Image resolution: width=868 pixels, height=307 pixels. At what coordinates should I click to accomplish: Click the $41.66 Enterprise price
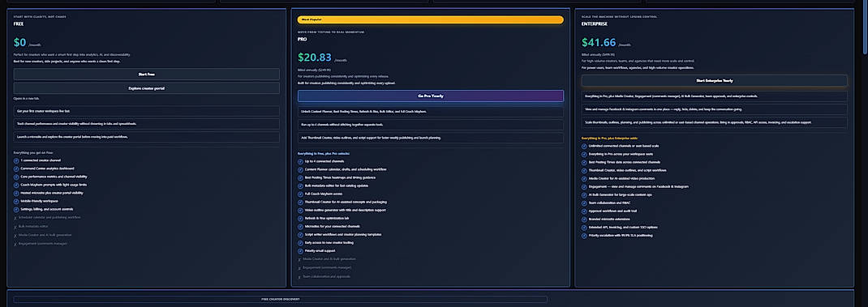point(599,42)
